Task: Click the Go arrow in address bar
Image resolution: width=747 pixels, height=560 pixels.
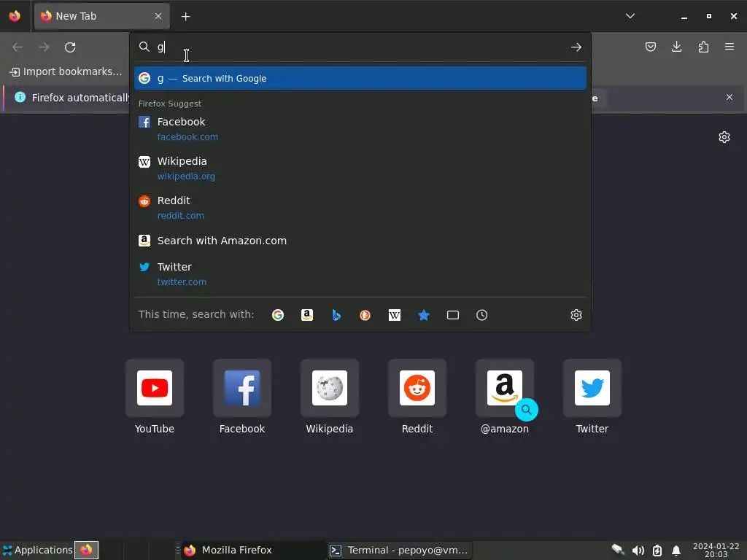Action: (576, 47)
